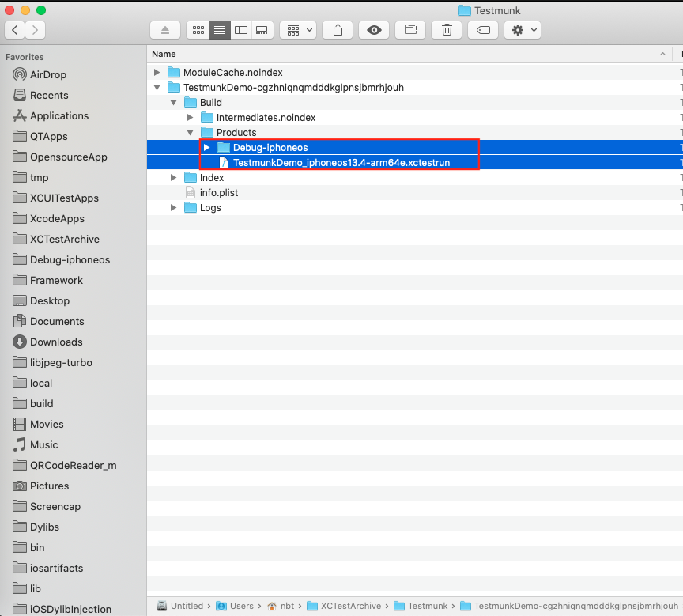Open Recents in the sidebar
Viewport: 683px width, 616px height.
[40, 95]
